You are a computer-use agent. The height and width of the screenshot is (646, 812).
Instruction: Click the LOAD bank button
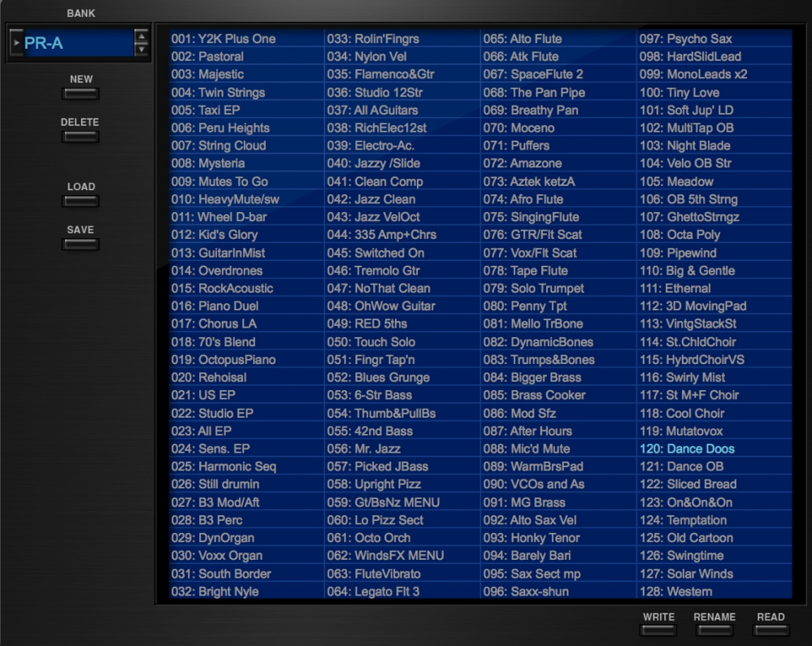[80, 201]
